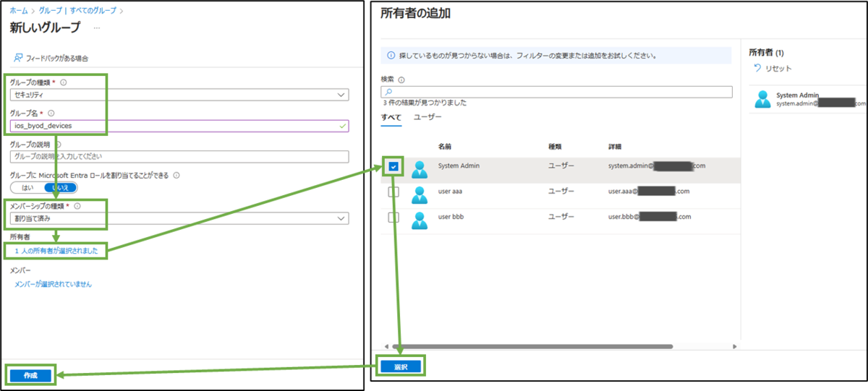Select いいえ for Entra role assignment
The height and width of the screenshot is (391, 868).
61,187
